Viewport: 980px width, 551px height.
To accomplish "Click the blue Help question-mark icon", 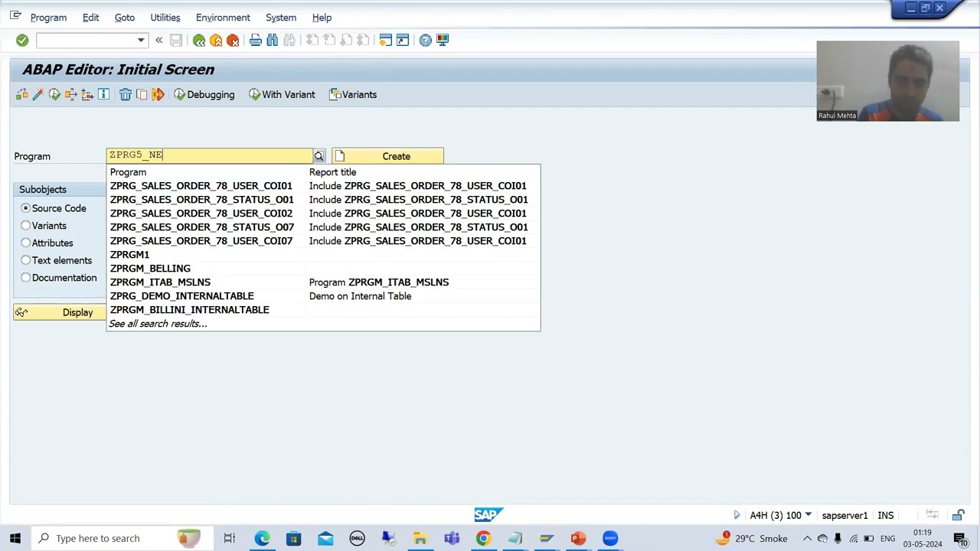I will [426, 40].
